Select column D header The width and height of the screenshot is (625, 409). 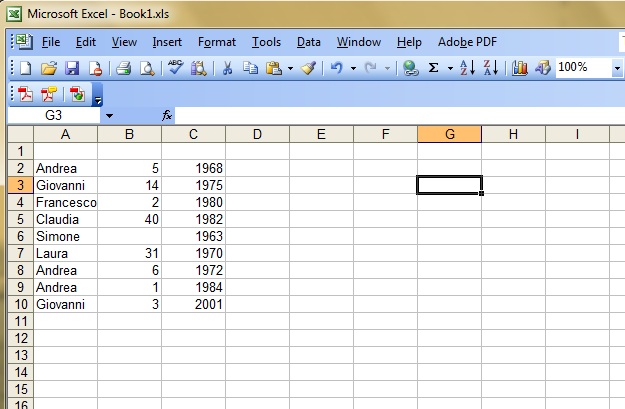pyautogui.click(x=257, y=134)
